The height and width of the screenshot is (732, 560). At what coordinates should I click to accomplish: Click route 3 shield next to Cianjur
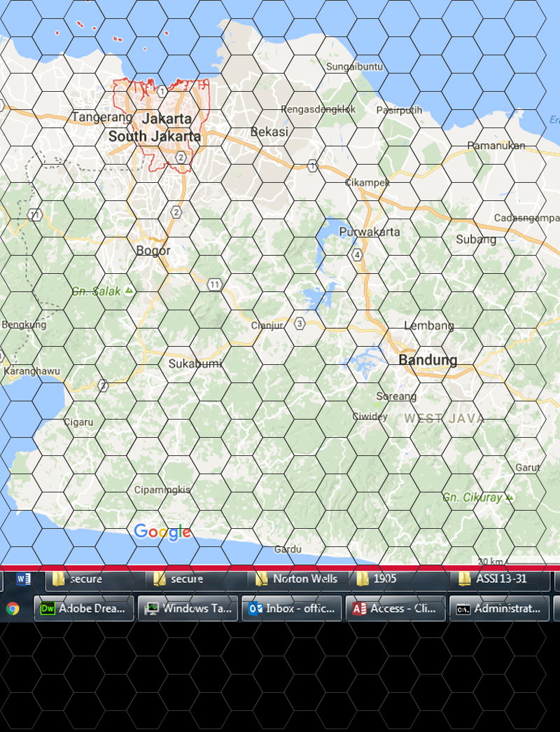point(300,323)
